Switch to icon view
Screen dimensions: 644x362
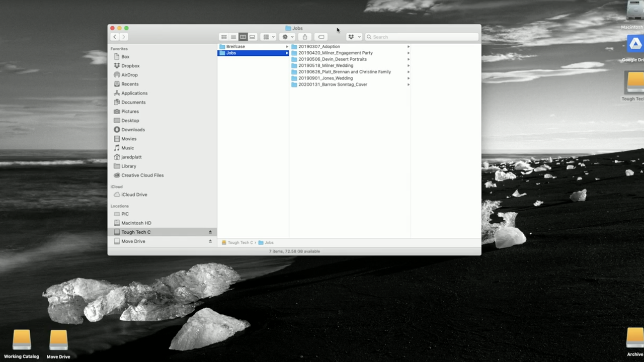[224, 37]
